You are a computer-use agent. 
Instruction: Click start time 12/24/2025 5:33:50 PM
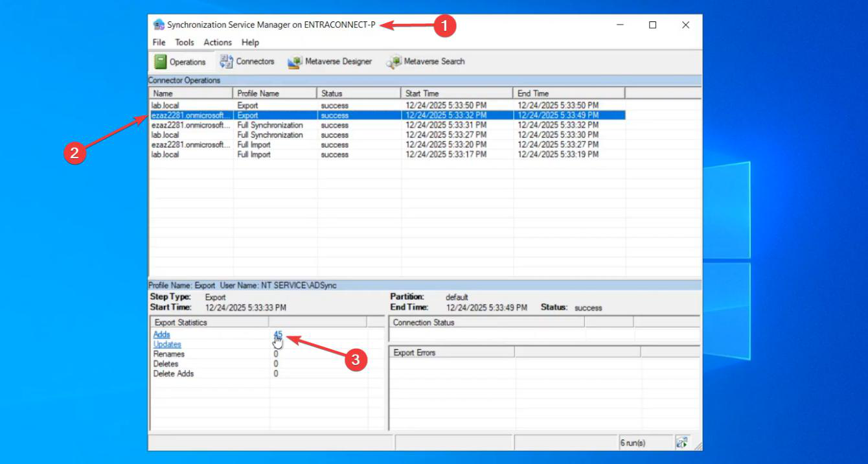pos(446,105)
